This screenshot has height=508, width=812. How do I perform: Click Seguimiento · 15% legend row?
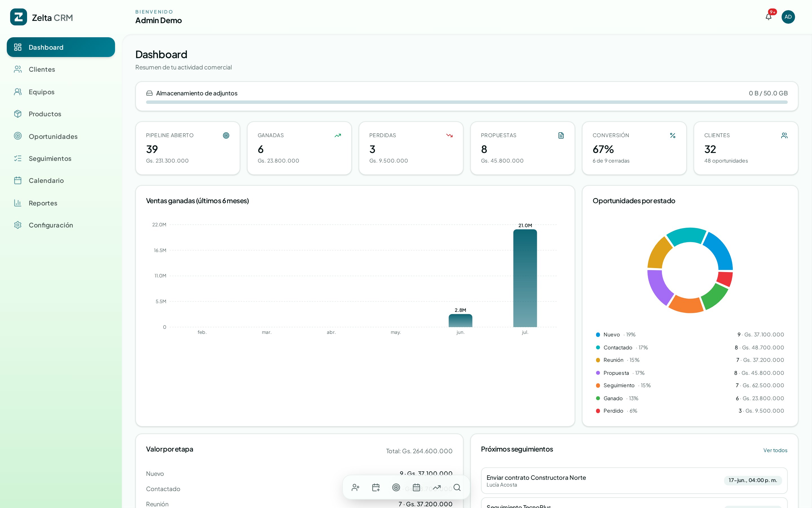(x=690, y=385)
